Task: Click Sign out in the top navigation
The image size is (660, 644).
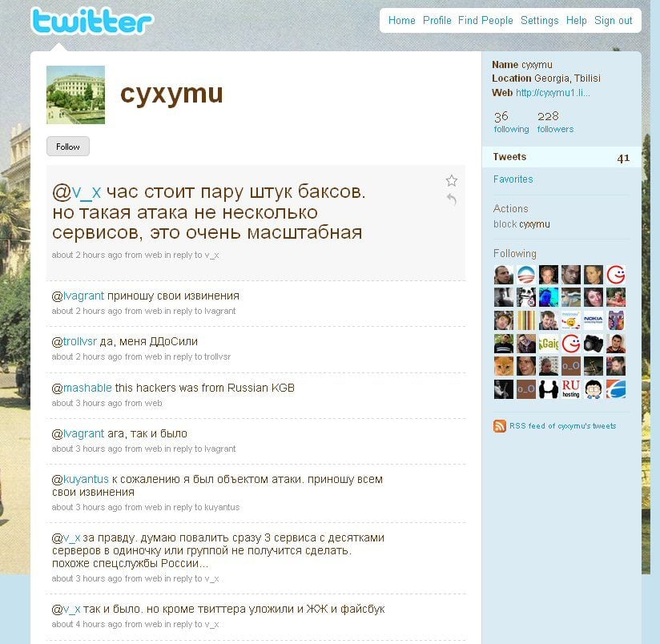Action: [614, 20]
